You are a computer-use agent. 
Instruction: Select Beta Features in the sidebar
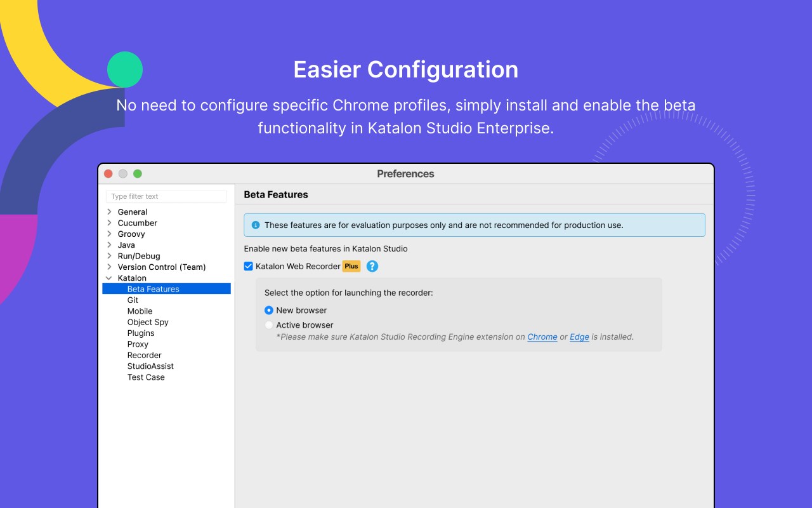(x=154, y=289)
